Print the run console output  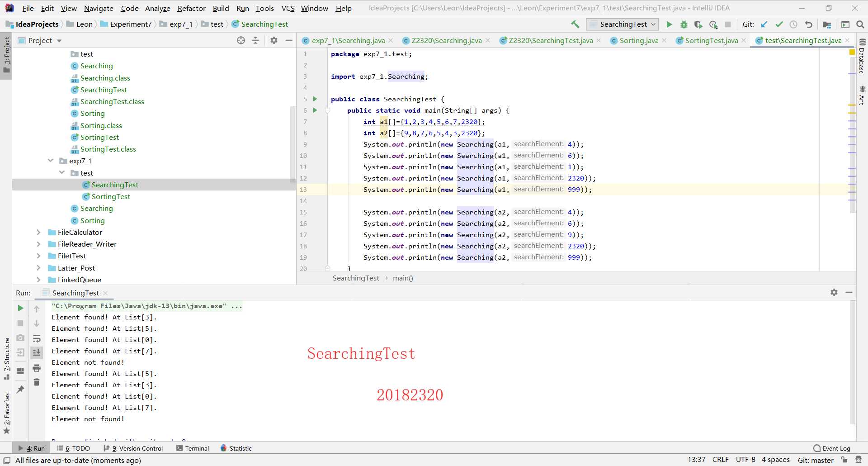pyautogui.click(x=37, y=368)
